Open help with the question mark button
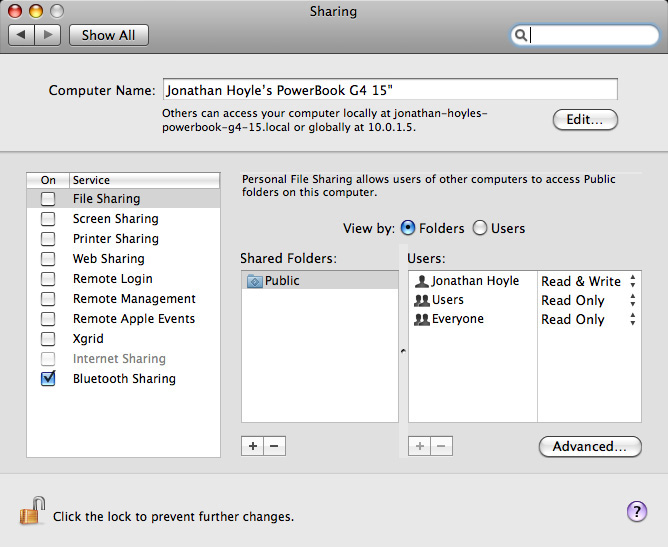The image size is (668, 547). coord(637,511)
